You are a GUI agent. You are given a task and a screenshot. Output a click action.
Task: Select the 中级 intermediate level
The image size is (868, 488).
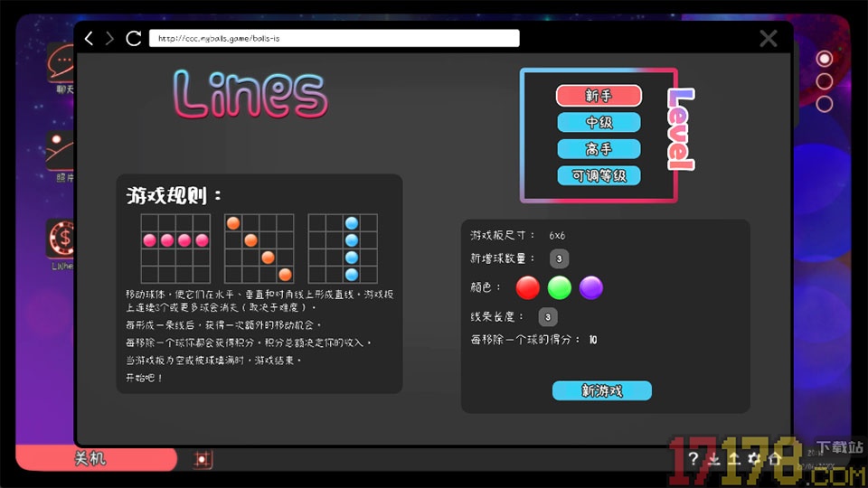click(599, 122)
